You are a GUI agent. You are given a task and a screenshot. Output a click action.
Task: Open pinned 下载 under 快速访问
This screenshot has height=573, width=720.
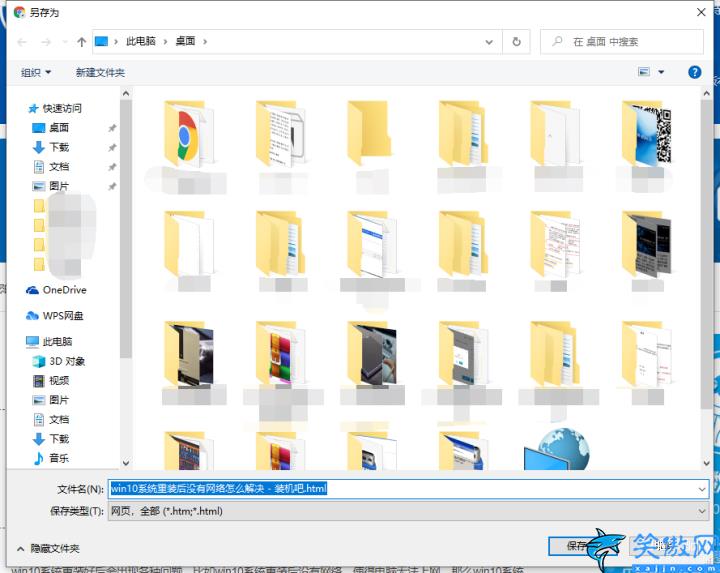click(51, 147)
